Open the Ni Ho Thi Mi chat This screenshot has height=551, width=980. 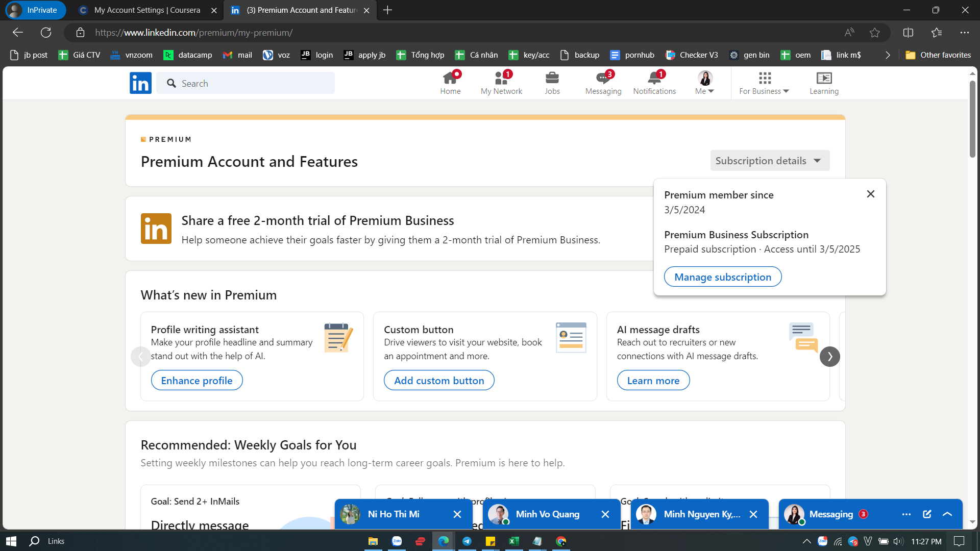pos(394,514)
